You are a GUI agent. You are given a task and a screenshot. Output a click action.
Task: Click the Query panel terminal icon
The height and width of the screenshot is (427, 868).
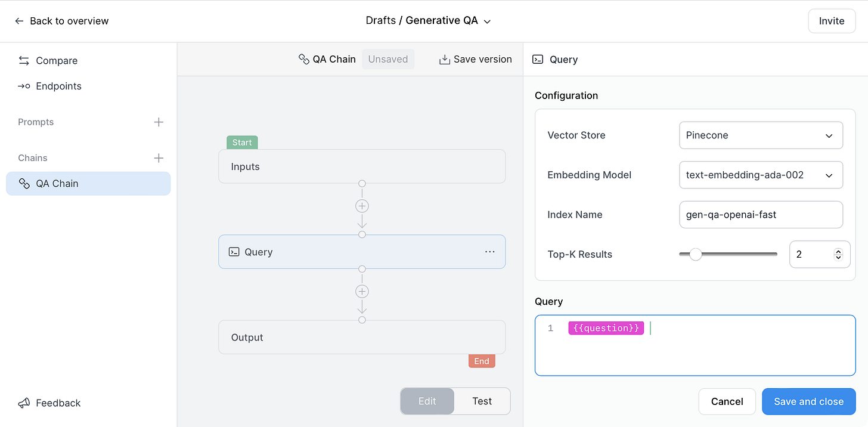pos(538,60)
